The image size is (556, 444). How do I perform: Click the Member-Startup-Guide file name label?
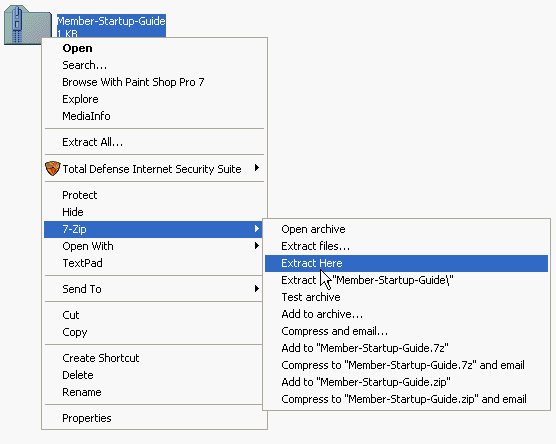click(x=111, y=21)
